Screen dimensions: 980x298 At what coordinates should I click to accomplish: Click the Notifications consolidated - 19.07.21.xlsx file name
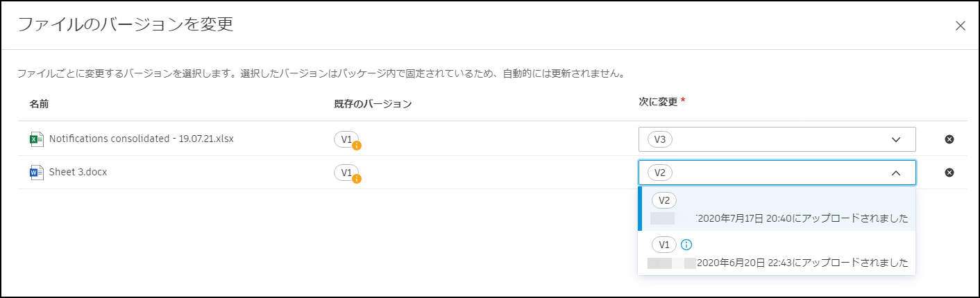tap(141, 139)
